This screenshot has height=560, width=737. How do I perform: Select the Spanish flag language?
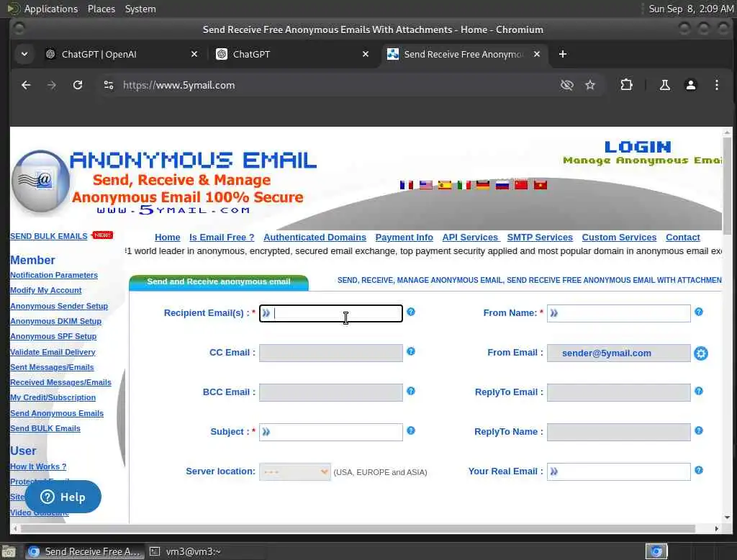(445, 185)
